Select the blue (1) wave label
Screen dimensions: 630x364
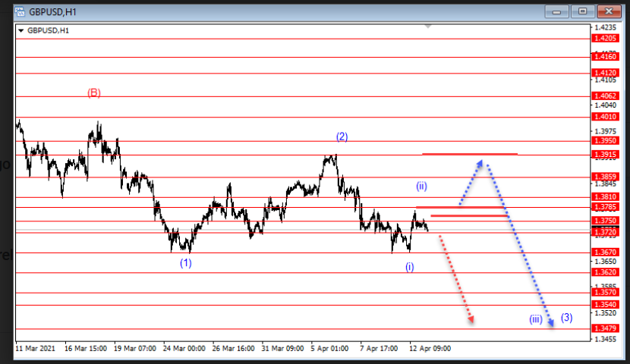(x=186, y=263)
